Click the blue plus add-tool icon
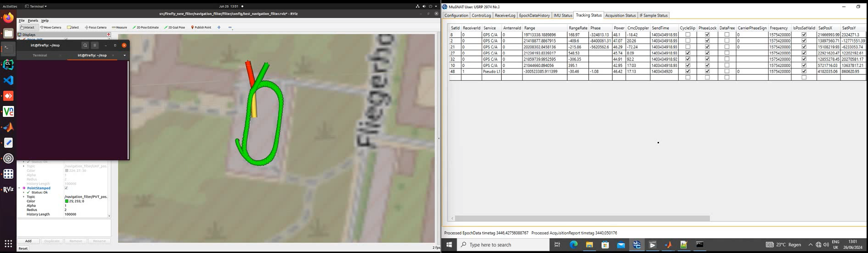 click(x=219, y=27)
